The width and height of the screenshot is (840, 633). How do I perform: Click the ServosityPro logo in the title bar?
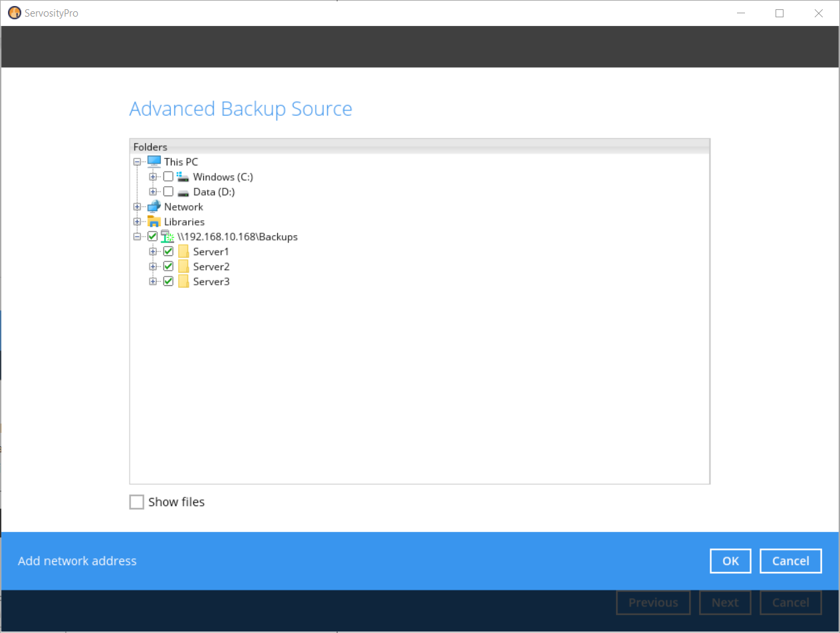coord(14,13)
